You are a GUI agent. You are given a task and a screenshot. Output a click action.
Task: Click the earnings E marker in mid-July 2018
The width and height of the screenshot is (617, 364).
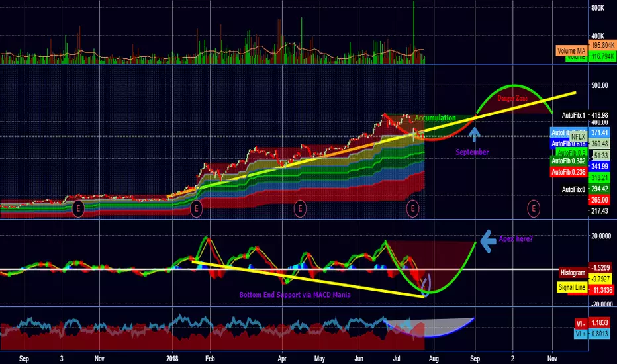pos(412,208)
